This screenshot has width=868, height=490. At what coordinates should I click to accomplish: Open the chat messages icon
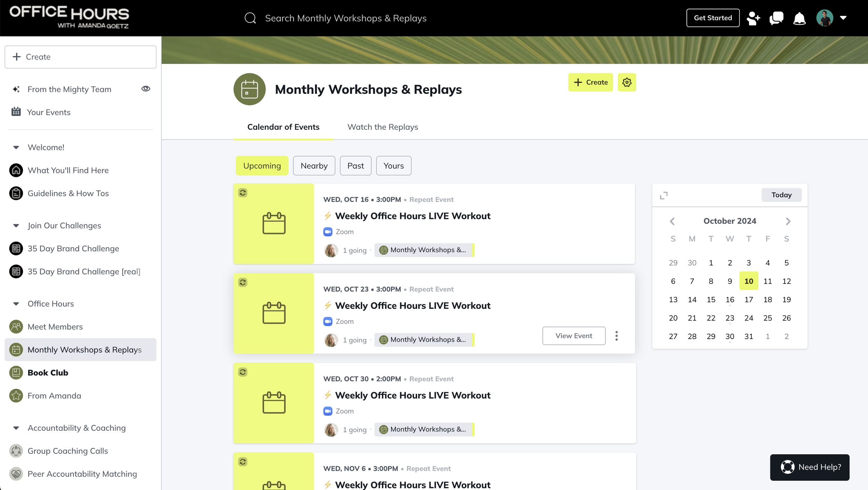pos(776,18)
